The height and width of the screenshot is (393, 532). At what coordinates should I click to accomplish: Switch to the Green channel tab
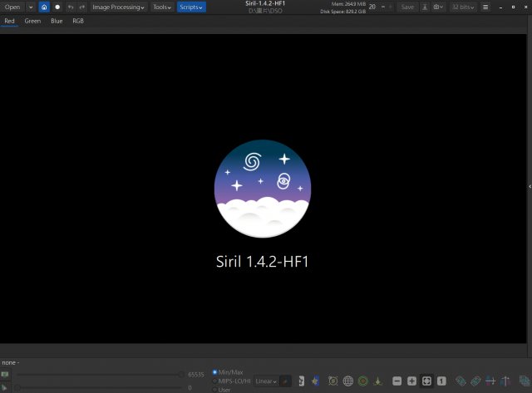(x=32, y=21)
